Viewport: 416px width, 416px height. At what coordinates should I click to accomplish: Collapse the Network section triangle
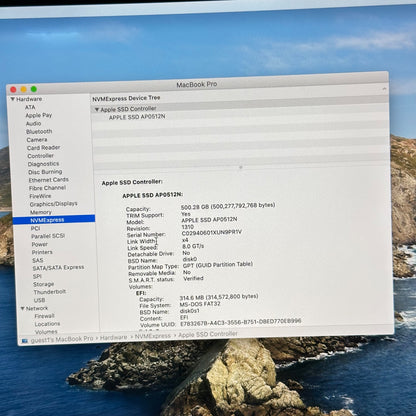click(23, 308)
